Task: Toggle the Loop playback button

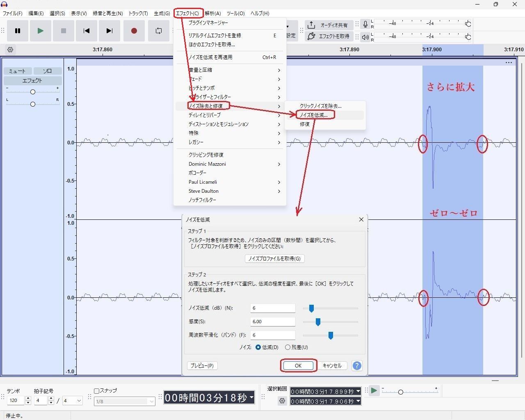Action: 158,31
